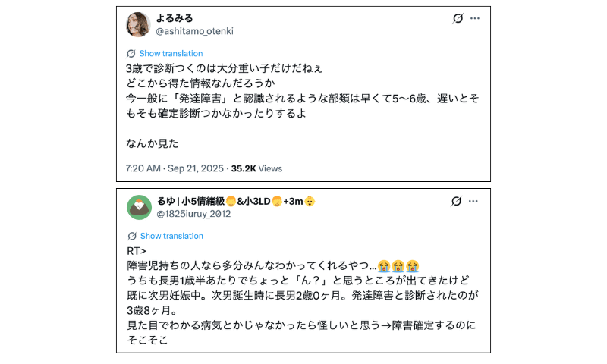Show translation for よるみる's post
This screenshot has width=607, height=364.
coord(171,54)
